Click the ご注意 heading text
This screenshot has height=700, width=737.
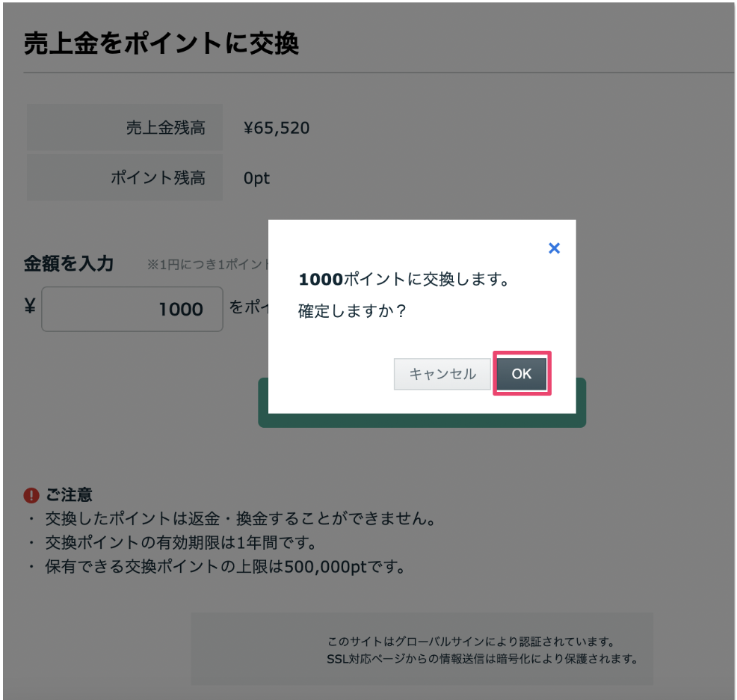pyautogui.click(x=69, y=495)
